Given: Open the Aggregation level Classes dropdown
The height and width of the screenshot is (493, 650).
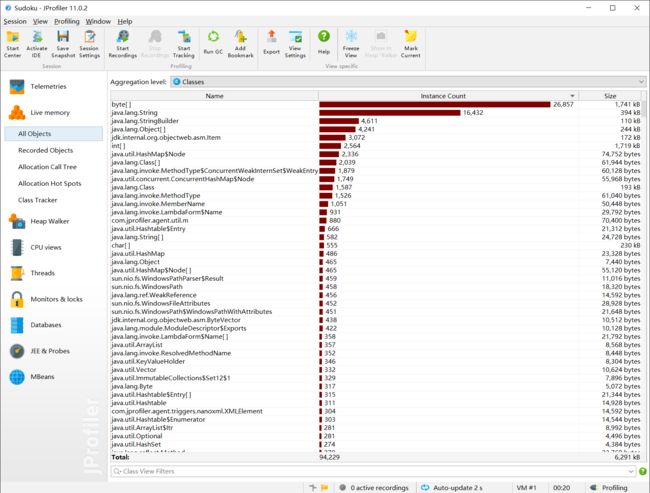Looking at the screenshot, I should click(408, 82).
